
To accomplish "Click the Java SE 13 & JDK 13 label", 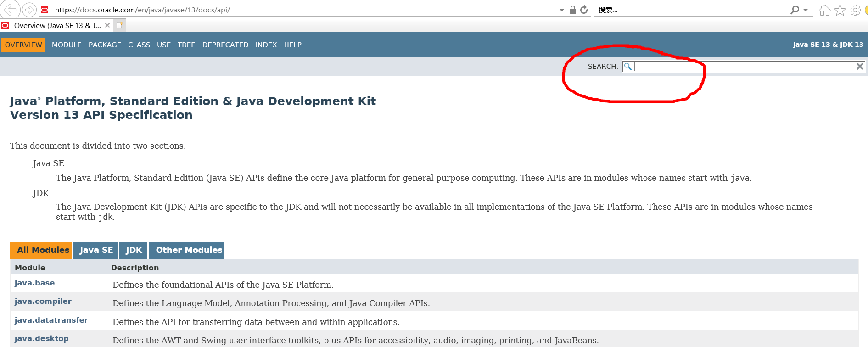I will click(828, 45).
